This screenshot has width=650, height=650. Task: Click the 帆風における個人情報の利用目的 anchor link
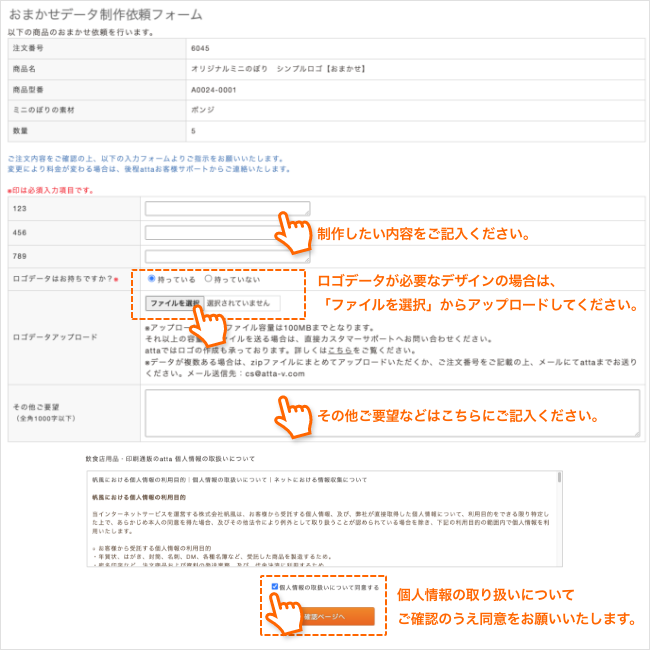click(x=139, y=480)
